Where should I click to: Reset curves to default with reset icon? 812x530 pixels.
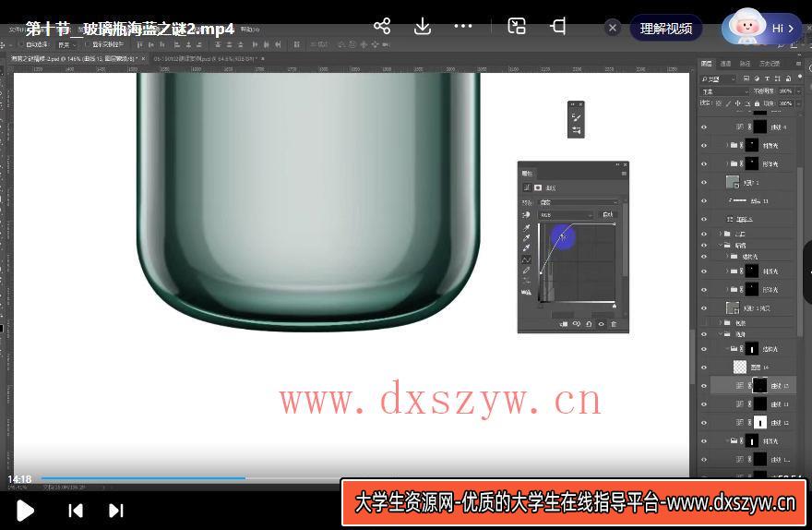point(589,324)
